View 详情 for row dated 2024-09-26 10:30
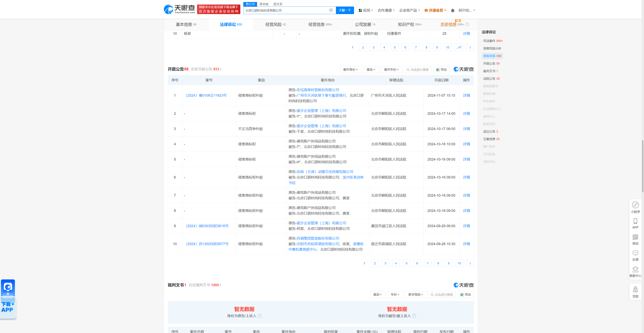This screenshot has width=644, height=333. pos(466,244)
